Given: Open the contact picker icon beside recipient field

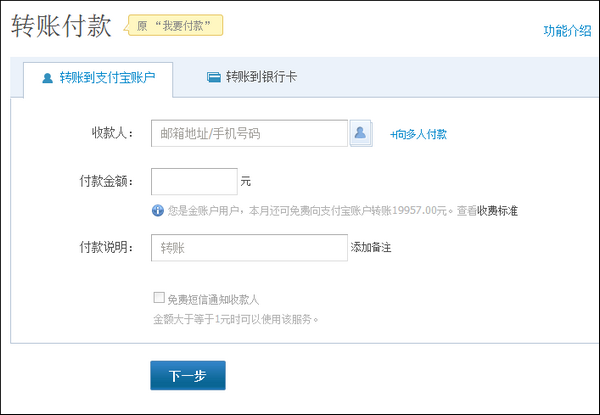Looking at the screenshot, I should click(x=361, y=133).
